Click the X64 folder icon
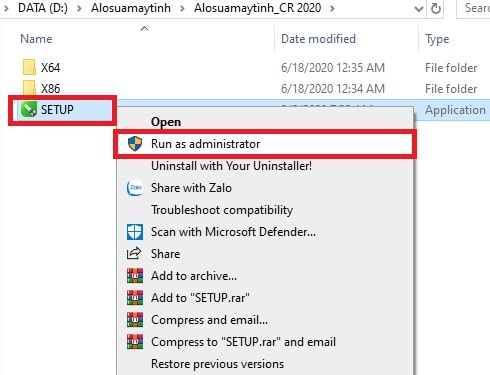This screenshot has height=375, width=490. (x=29, y=67)
